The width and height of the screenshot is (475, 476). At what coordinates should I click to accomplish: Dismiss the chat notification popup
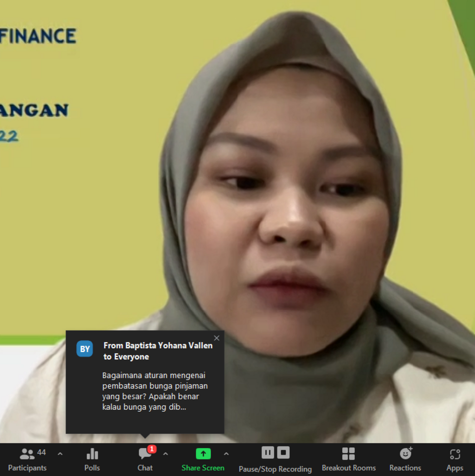(x=216, y=338)
